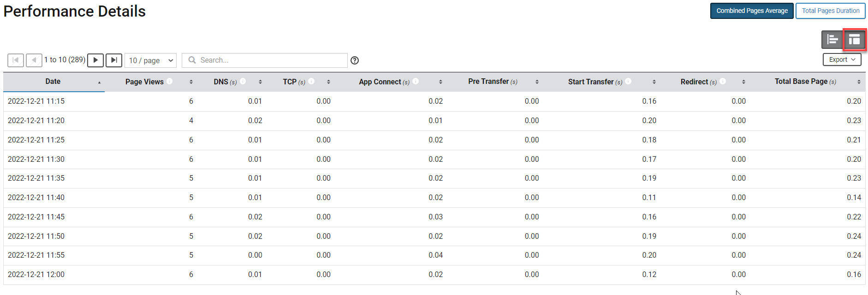Show info tooltip for App Connect column
This screenshot has width=868, height=295.
[416, 81]
